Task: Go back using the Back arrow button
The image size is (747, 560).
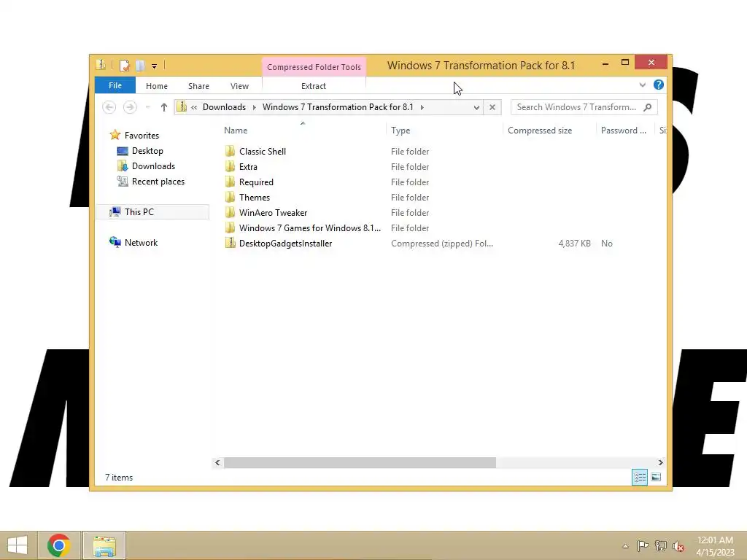Action: tap(109, 107)
